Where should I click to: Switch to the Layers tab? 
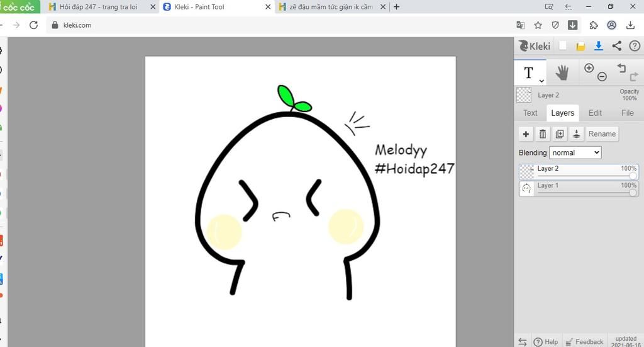pyautogui.click(x=562, y=113)
